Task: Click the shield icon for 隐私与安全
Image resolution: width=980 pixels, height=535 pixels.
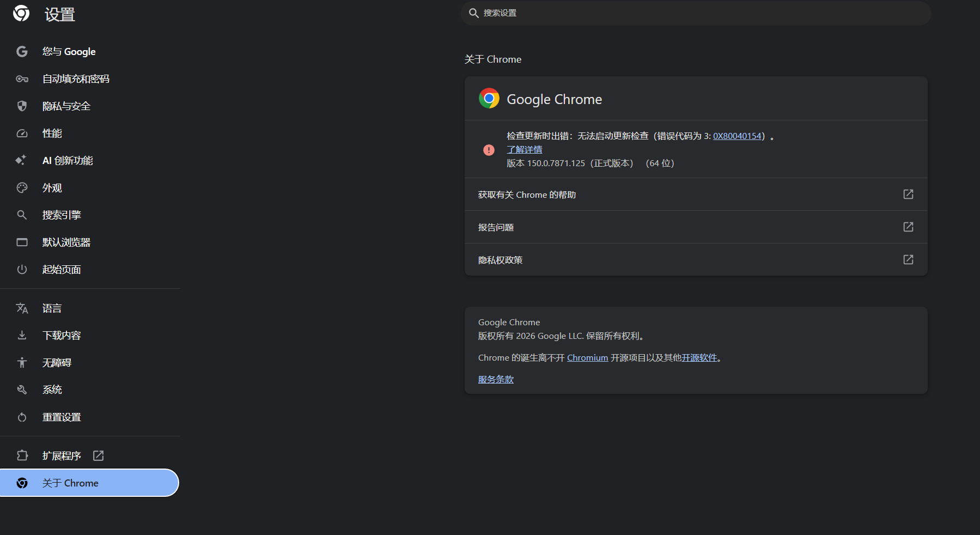Action: [x=22, y=106]
